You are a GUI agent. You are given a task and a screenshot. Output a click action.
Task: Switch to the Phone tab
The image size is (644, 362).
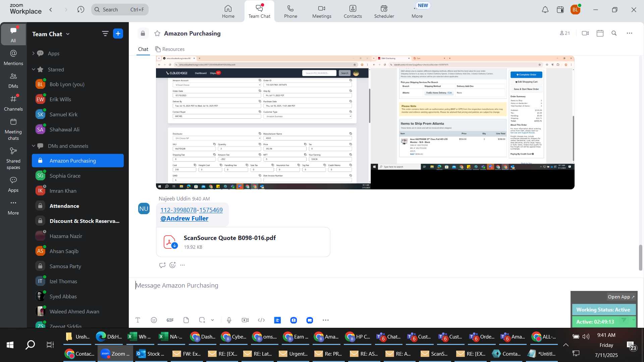click(x=290, y=11)
